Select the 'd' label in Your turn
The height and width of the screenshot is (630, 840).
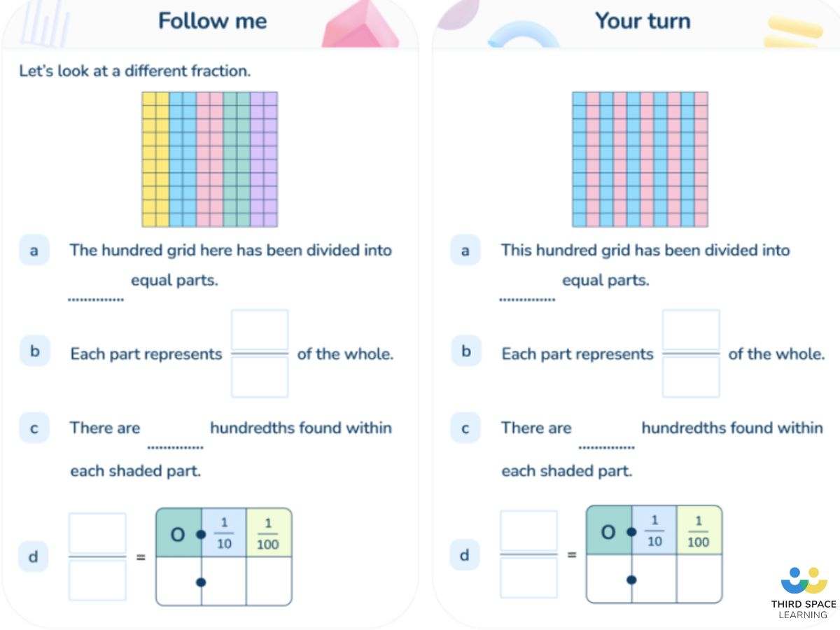pyautogui.click(x=463, y=556)
